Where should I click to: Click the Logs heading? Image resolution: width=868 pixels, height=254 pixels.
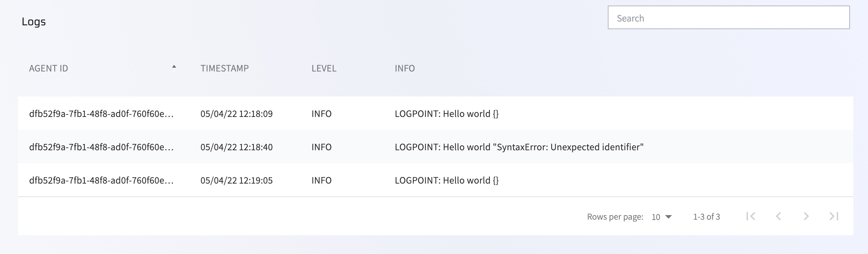(34, 22)
